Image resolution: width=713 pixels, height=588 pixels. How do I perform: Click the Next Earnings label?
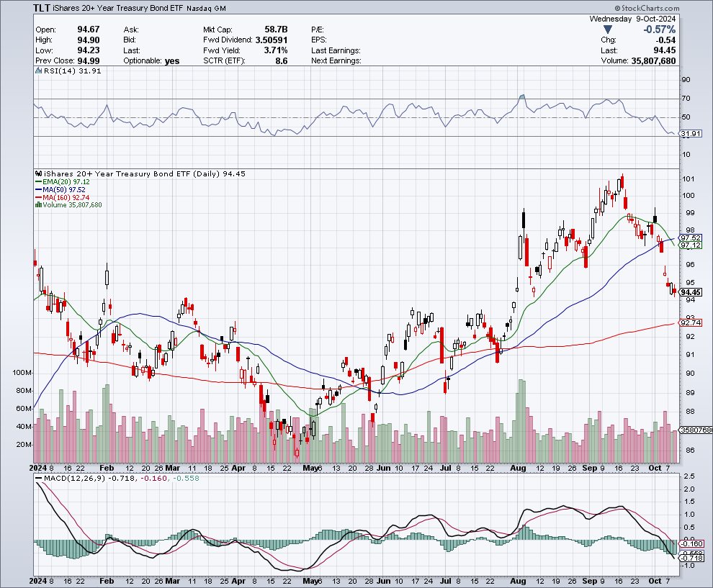pyautogui.click(x=336, y=60)
